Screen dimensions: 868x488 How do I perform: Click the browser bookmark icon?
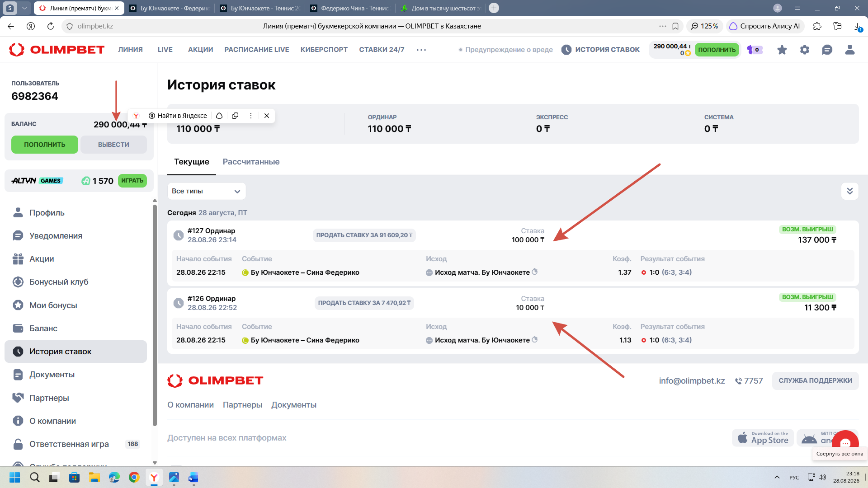coord(675,26)
